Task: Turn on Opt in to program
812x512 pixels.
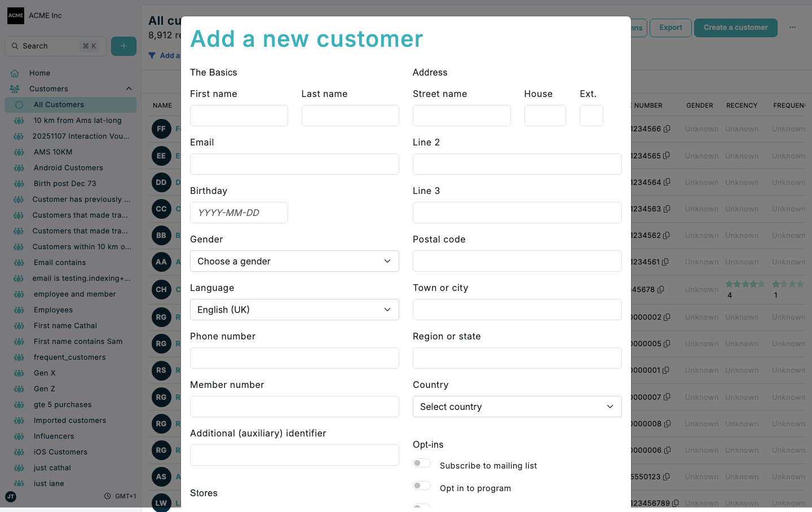Action: pos(422,485)
